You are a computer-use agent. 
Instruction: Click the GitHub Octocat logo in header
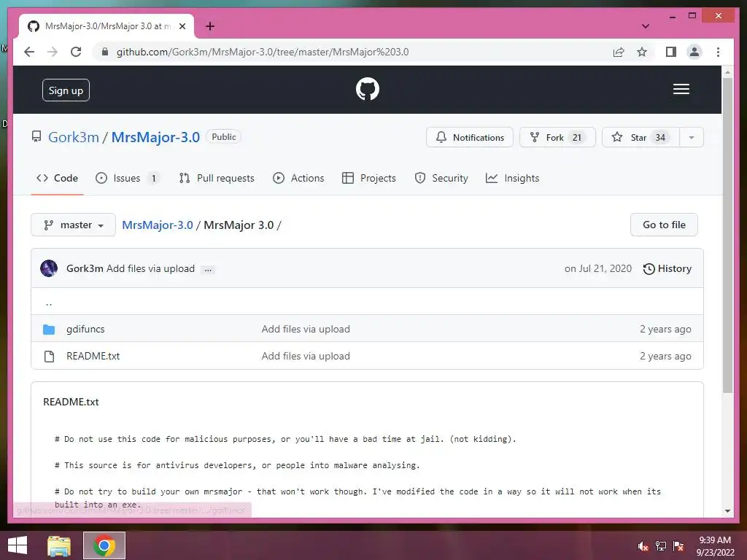point(368,89)
